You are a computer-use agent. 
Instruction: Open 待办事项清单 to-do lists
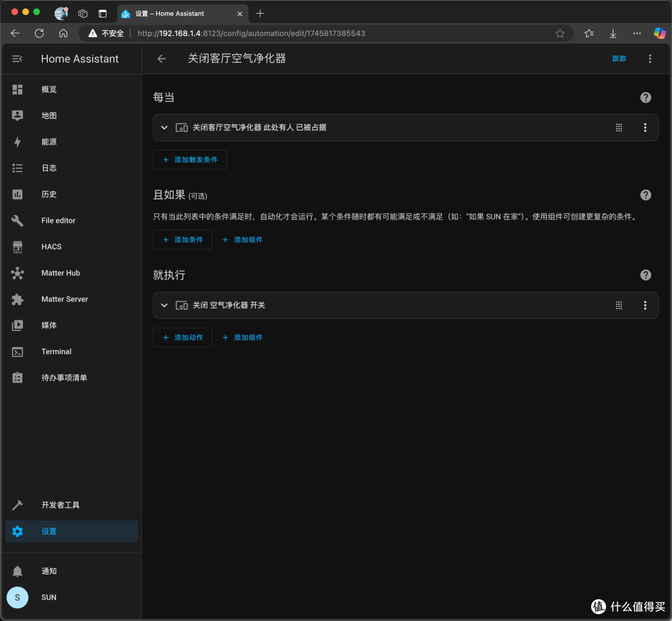72,378
